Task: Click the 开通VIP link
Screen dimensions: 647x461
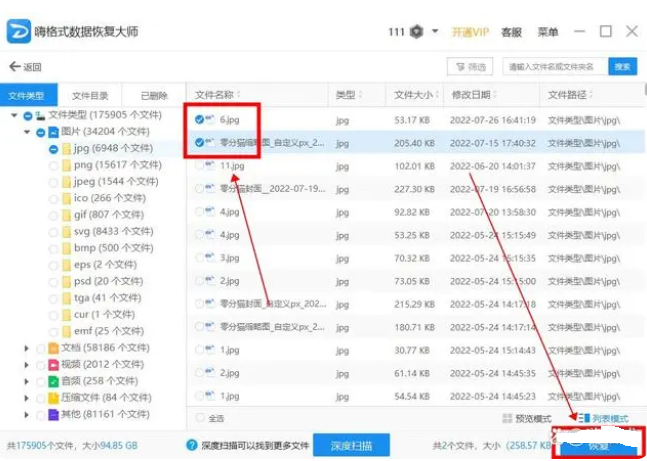Action: 472,32
